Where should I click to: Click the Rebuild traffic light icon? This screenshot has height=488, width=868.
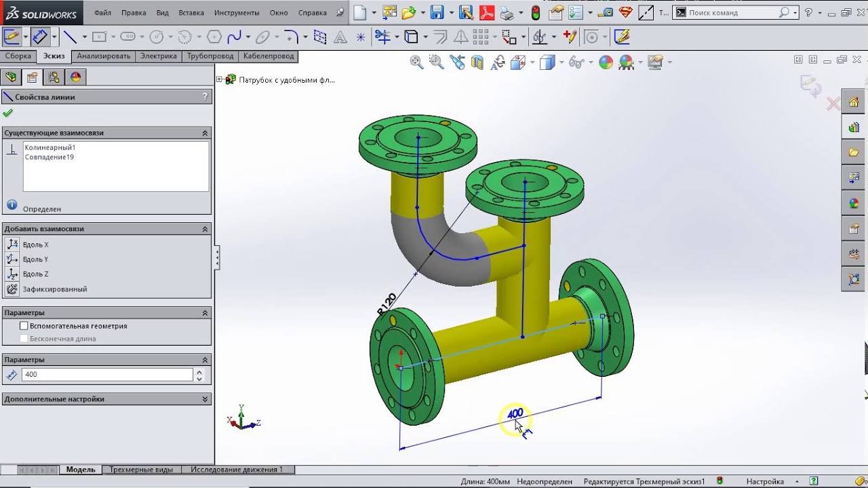[x=536, y=12]
